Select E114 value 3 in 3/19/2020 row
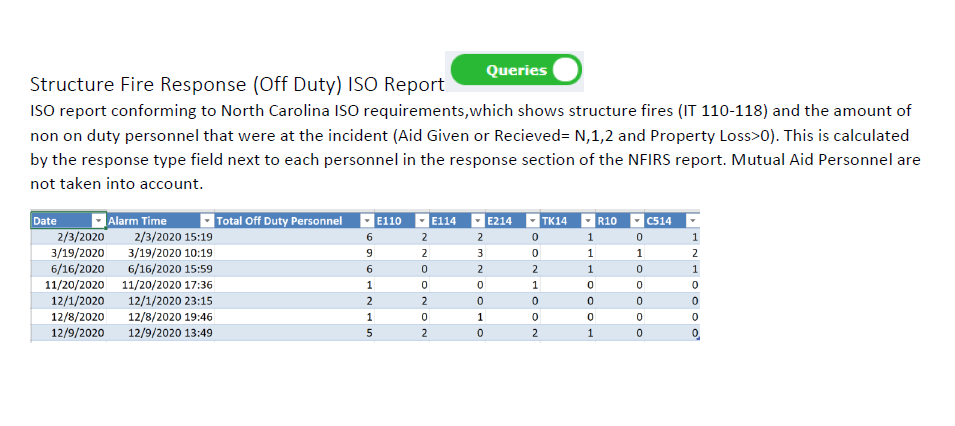This screenshot has width=955, height=426. (457, 252)
